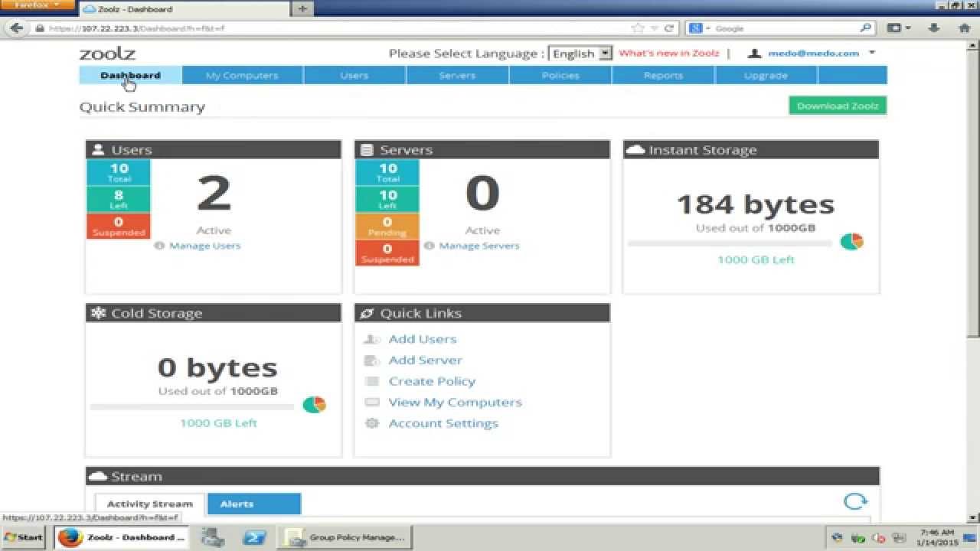Click the info icon beside Manage Servers
Viewport: 980px width, 551px height.
(x=429, y=246)
